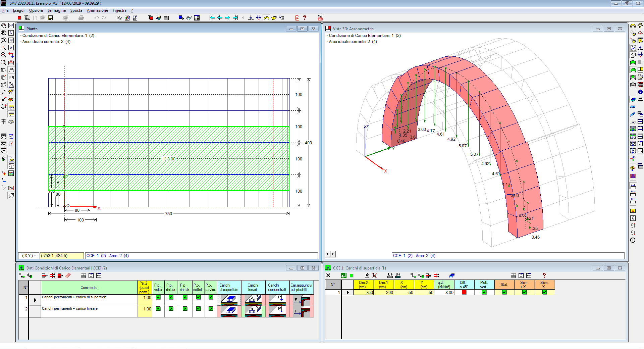Click the print icon in main toolbar

81,18
